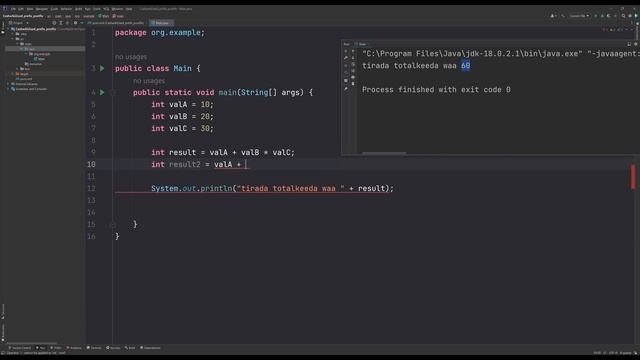
Task: Open run configuration wrench in Run panel
Action: [x=346, y=58]
